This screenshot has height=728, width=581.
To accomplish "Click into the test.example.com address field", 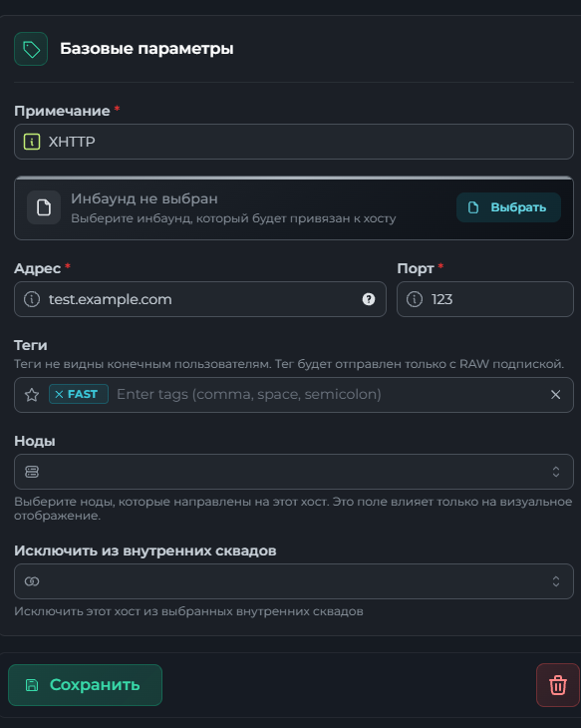I will click(x=200, y=299).
